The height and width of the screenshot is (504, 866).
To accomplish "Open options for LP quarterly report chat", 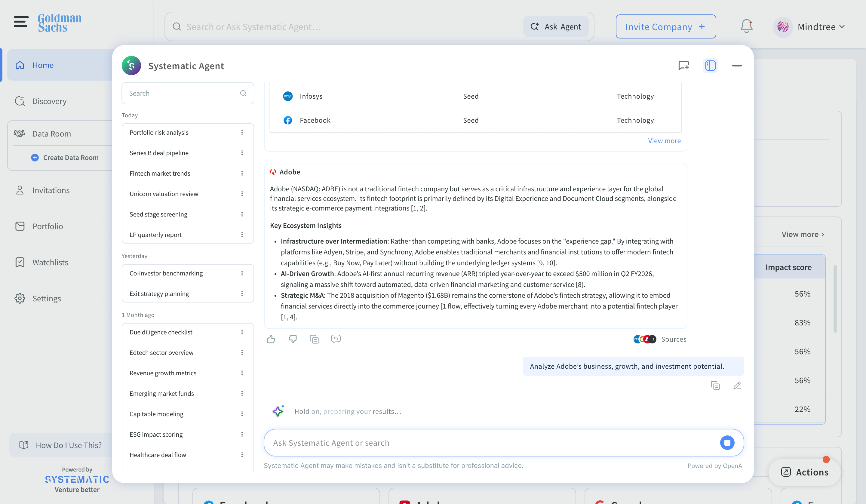I will click(242, 235).
